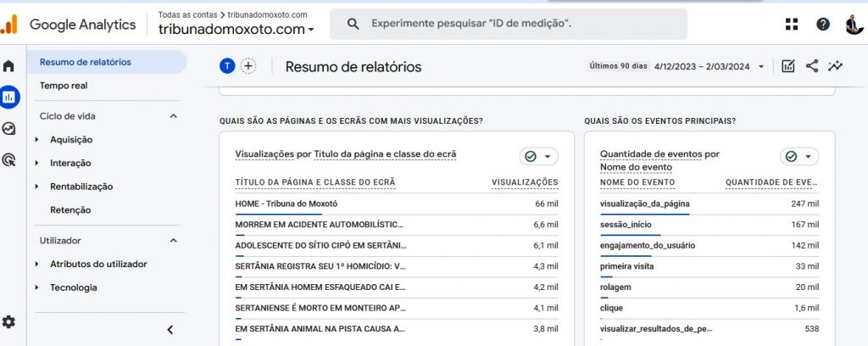This screenshot has width=868, height=346.
Task: Click the search field
Action: point(509,25)
